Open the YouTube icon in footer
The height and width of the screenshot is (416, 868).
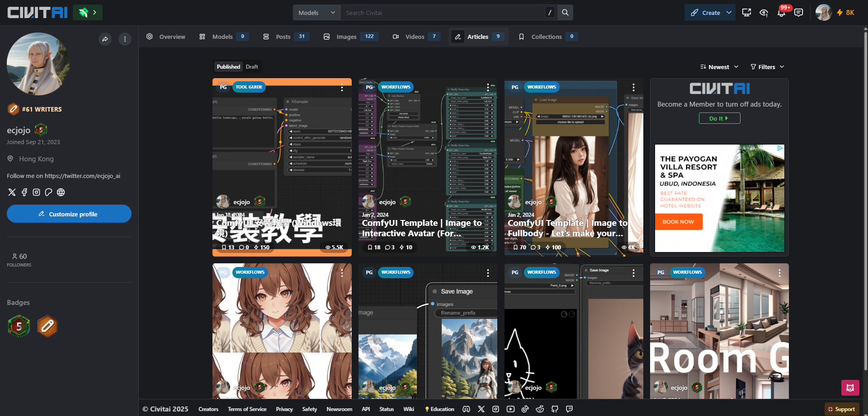coord(510,409)
